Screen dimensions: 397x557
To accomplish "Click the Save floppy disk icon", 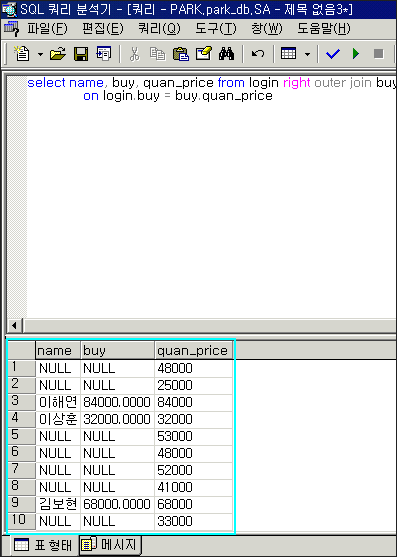I will 81,54.
